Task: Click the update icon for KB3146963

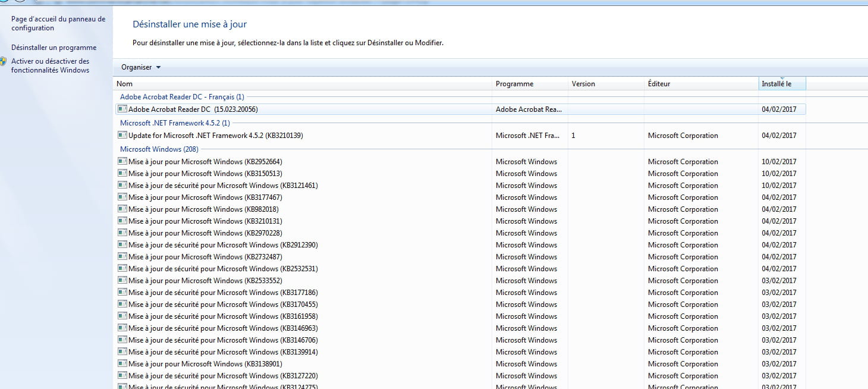Action: click(x=122, y=328)
